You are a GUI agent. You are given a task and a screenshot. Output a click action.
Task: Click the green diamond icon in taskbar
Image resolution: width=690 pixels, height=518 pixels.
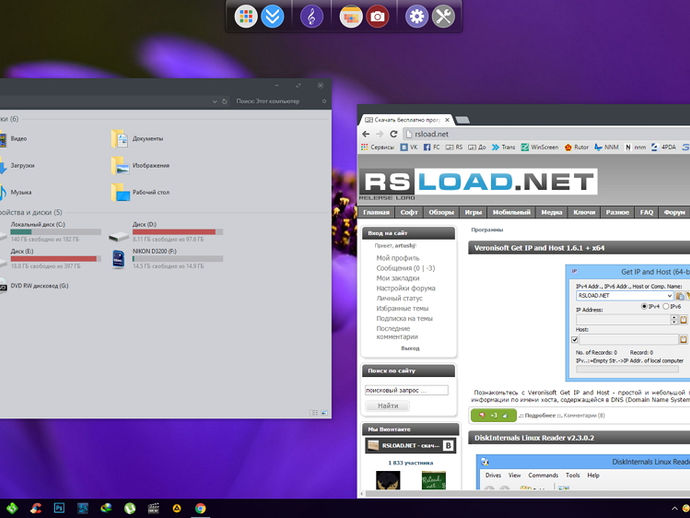(x=12, y=508)
